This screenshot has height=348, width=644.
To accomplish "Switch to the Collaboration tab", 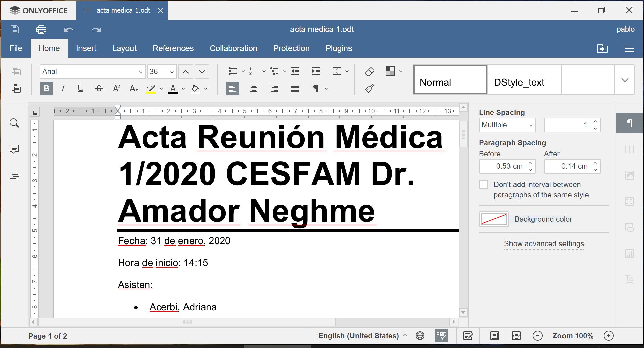I will [x=233, y=48].
